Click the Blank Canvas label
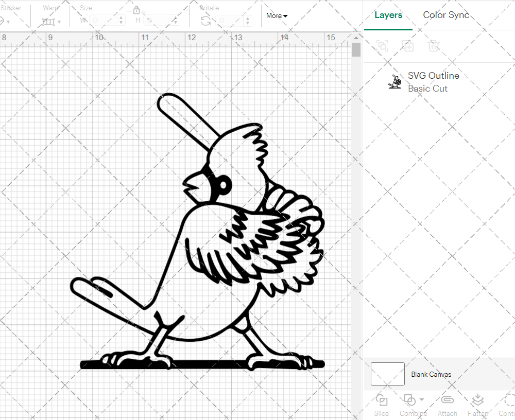515x420 pixels. pyautogui.click(x=431, y=374)
